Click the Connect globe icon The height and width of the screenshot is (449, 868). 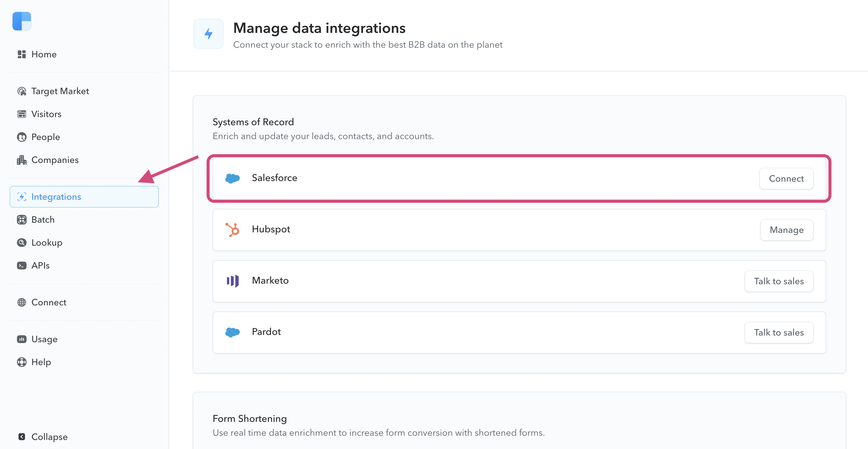click(21, 303)
